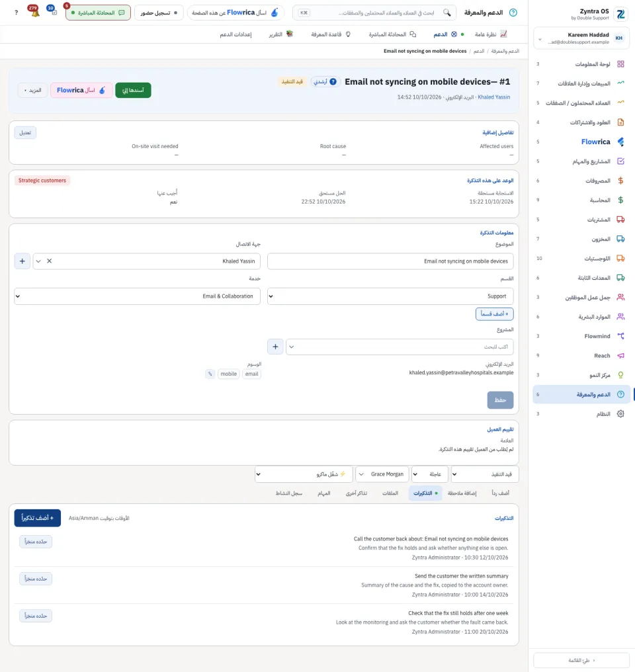The image size is (635, 672).
Task: Mark the 'Send the customer the written summary' reminder done
Action: click(x=36, y=579)
